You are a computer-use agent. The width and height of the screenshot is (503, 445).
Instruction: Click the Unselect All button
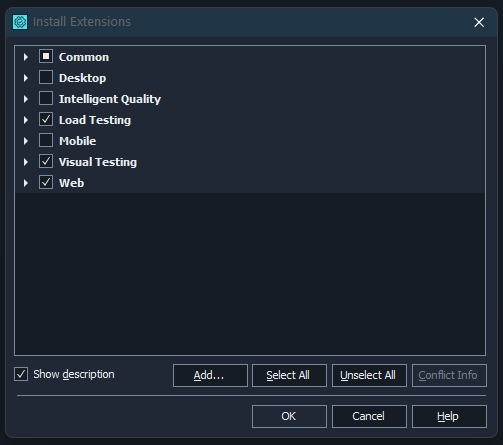(369, 375)
